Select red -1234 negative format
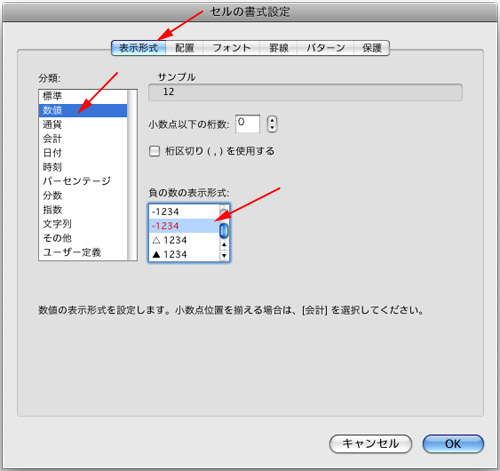This screenshot has height=471, width=500. pos(184,226)
